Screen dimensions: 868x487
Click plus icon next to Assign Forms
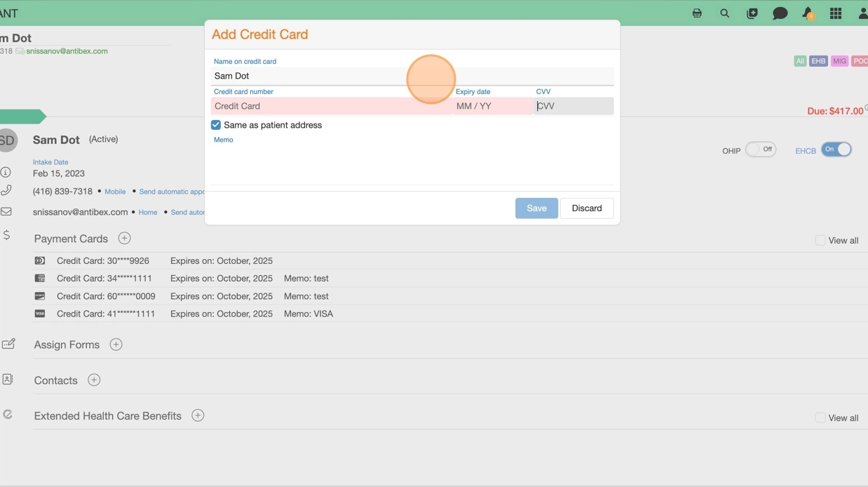116,345
